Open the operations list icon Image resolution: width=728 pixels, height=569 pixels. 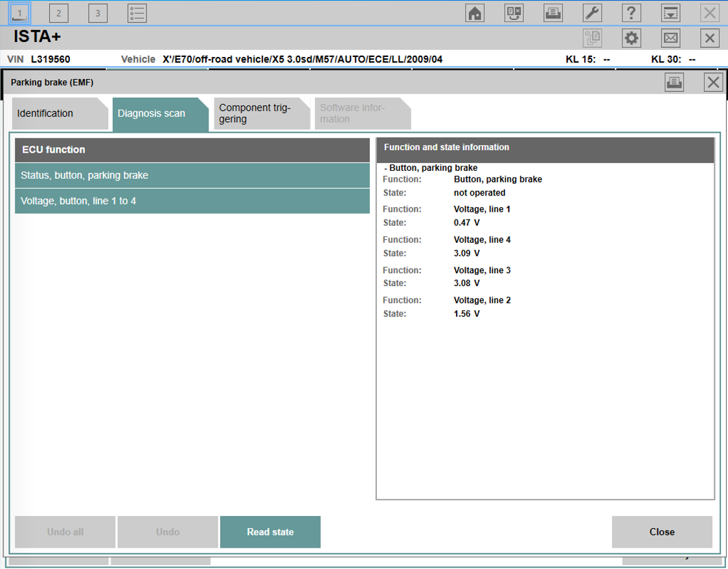[x=137, y=13]
